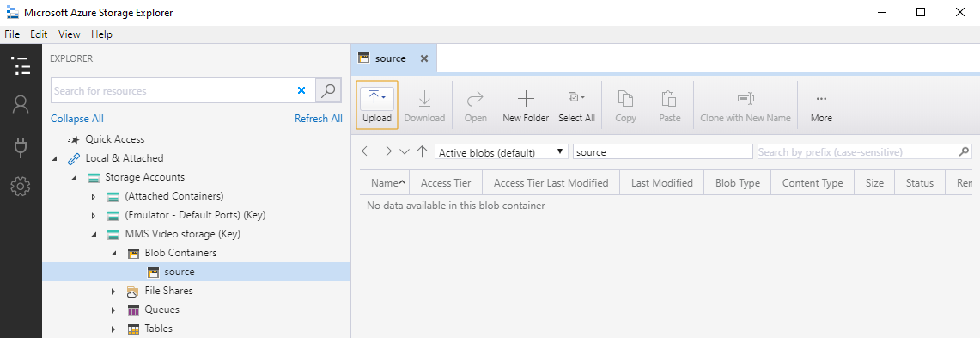Navigate up with the up arrow
This screenshot has width=980, height=338.
pyautogui.click(x=422, y=151)
